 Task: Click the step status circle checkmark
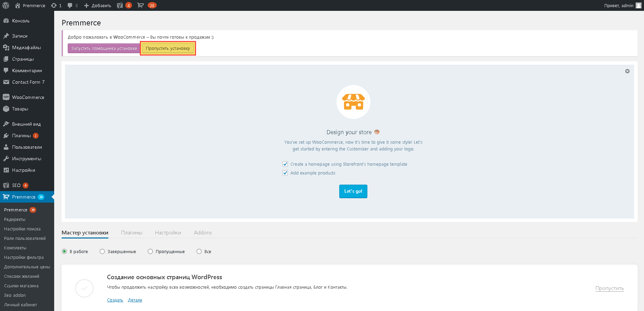[x=84, y=288]
